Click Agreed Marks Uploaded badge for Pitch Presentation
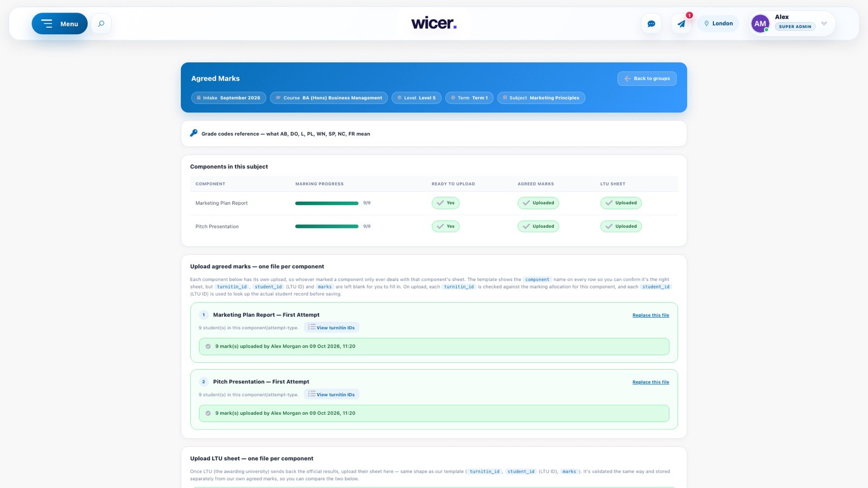868x488 pixels. (538, 227)
